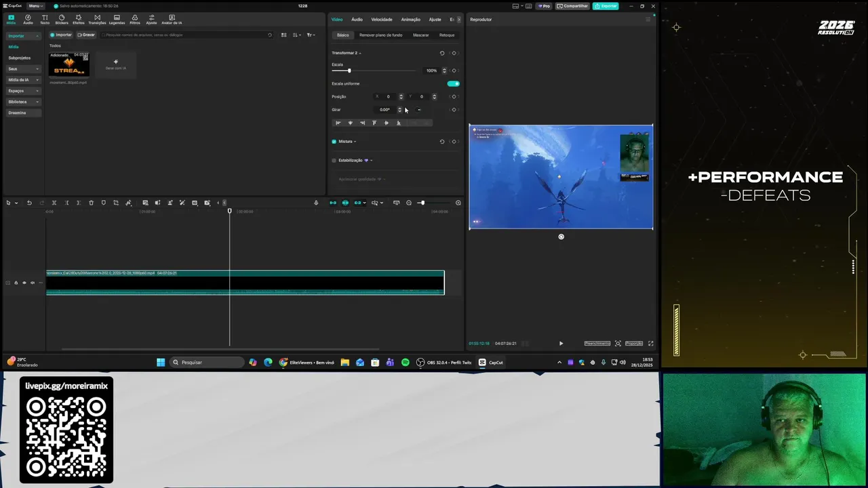This screenshot has height=488, width=868.
Task: Click the undo arrow in timeline toolbar
Action: [29, 203]
